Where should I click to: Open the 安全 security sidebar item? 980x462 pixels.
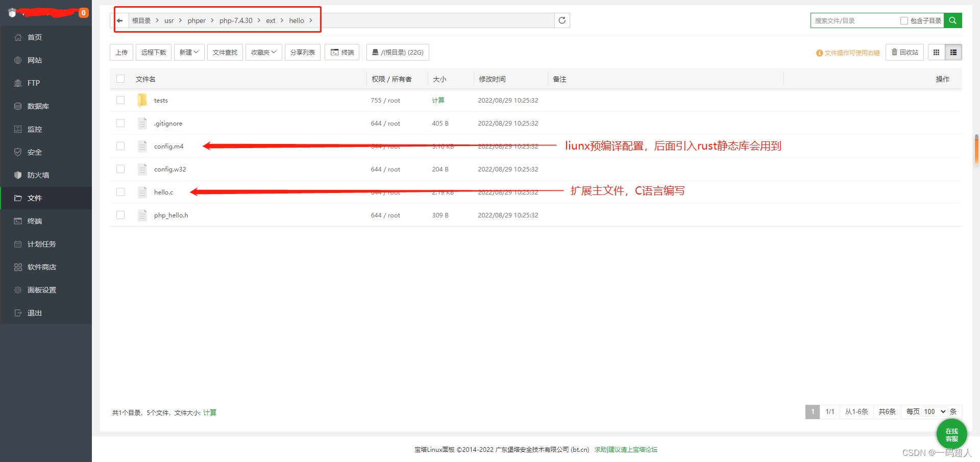click(x=46, y=152)
